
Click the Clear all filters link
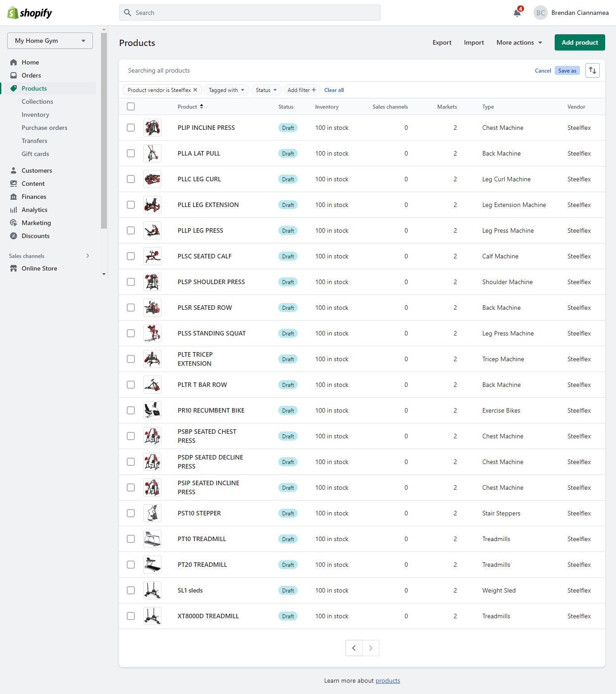334,90
